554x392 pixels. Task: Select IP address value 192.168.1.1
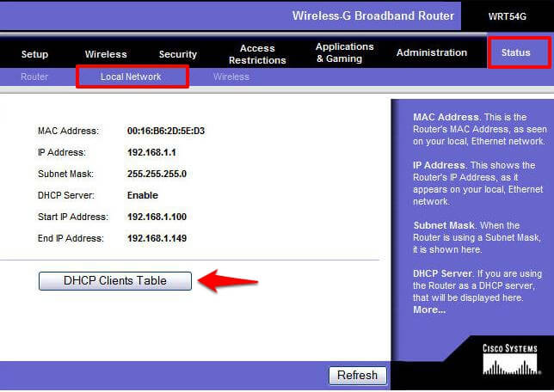coord(151,152)
